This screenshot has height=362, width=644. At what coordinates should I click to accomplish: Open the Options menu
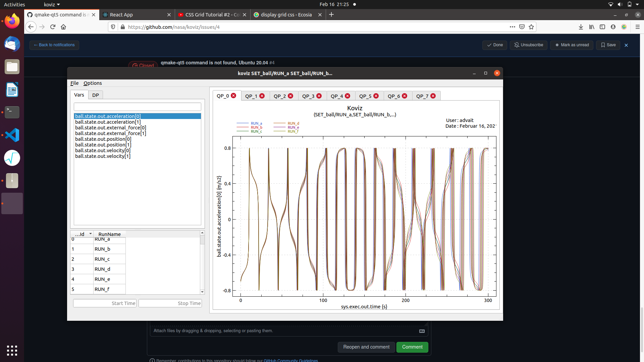click(x=93, y=83)
